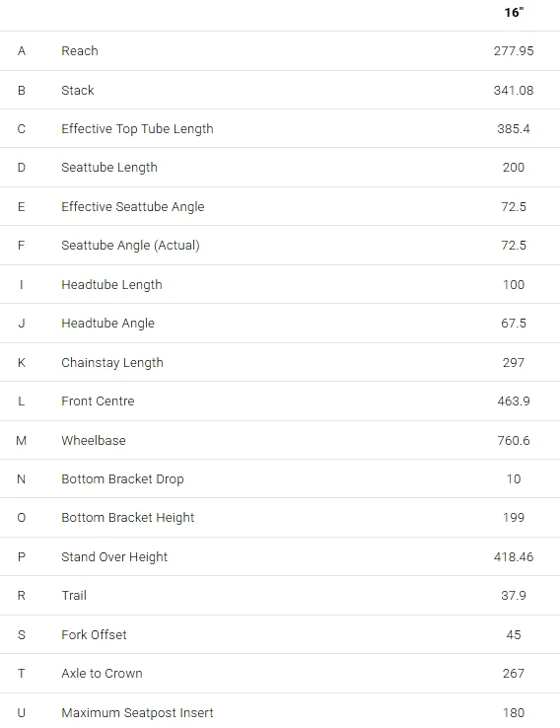Viewport: 560px width, 728px height.
Task: Click the Maximum Seatpost Insert label
Action: pyautogui.click(x=137, y=713)
